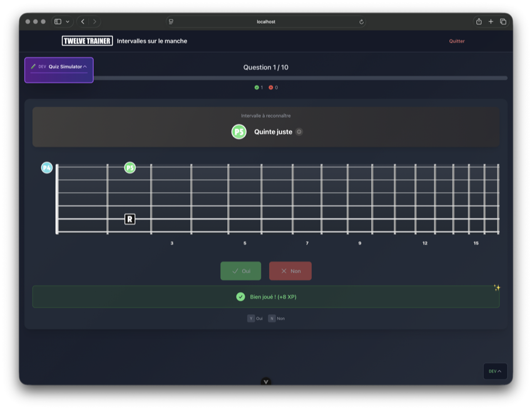Quit the quiz with Quitter

[457, 41]
